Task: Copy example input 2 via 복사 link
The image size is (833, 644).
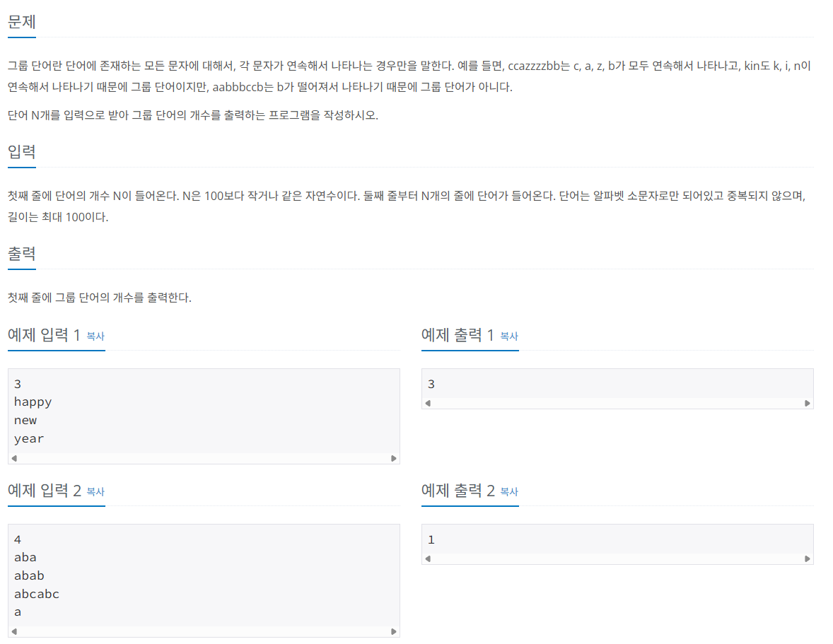Action: [x=95, y=491]
